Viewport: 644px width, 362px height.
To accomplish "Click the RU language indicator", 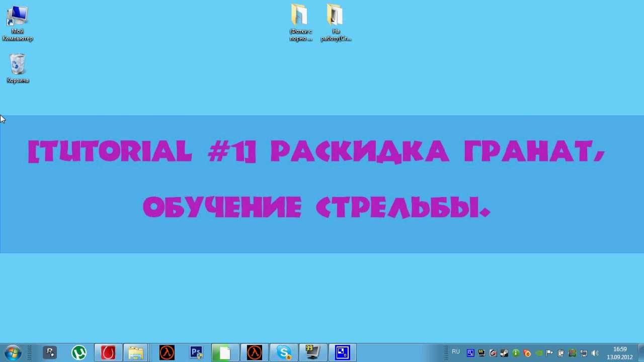I will click(x=456, y=352).
